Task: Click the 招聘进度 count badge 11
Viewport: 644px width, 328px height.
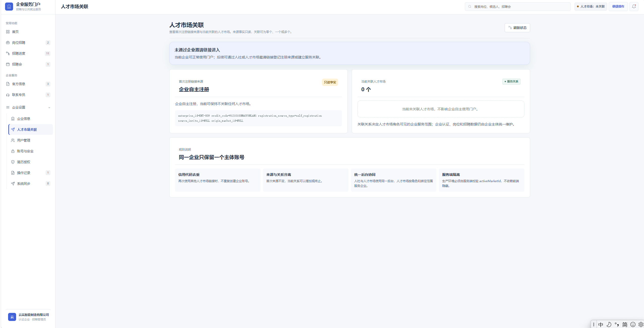Action: [48, 53]
